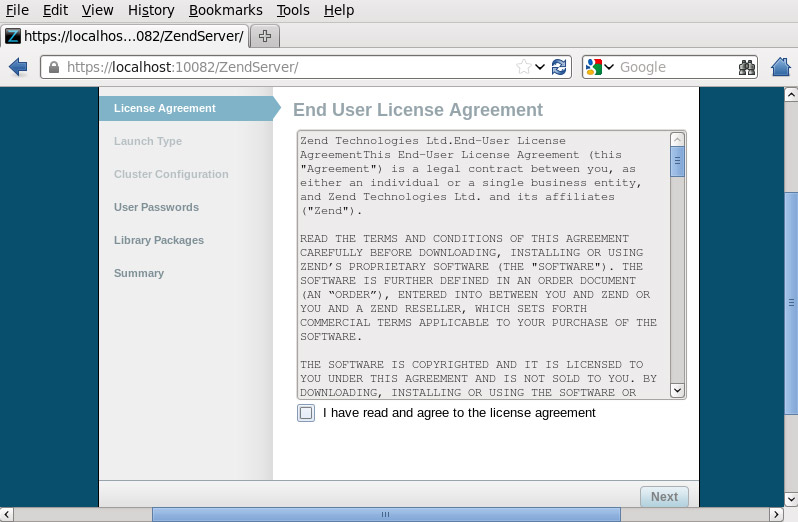
Task: Click the Zend favicon on the tab
Action: click(13, 36)
